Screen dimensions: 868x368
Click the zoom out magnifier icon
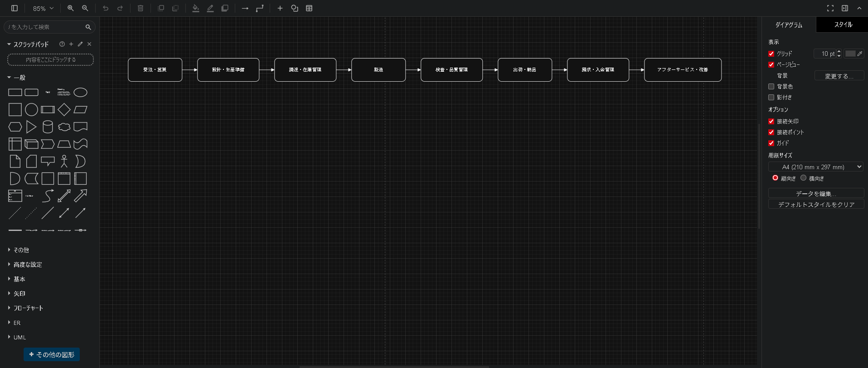pyautogui.click(x=85, y=8)
